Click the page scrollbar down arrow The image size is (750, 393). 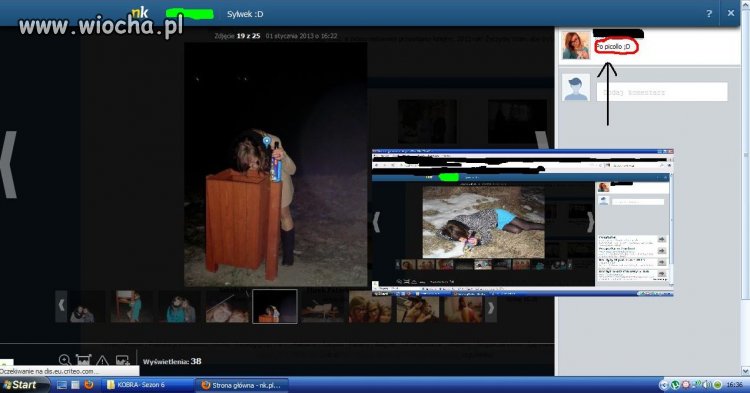point(746,371)
